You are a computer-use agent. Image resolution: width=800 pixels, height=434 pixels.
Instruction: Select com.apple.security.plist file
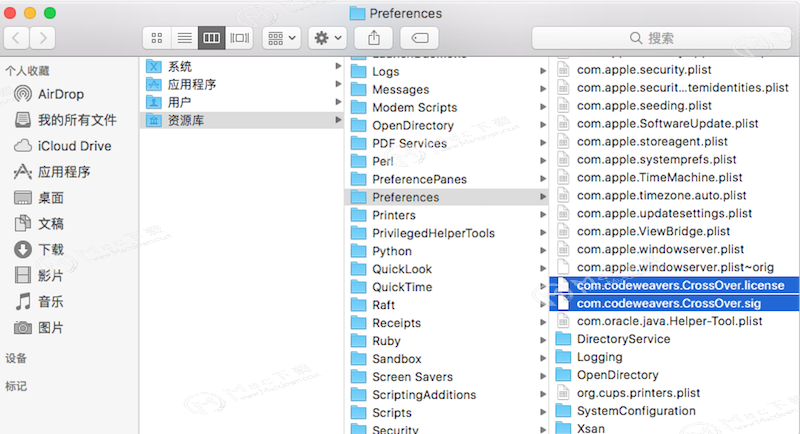click(x=674, y=69)
